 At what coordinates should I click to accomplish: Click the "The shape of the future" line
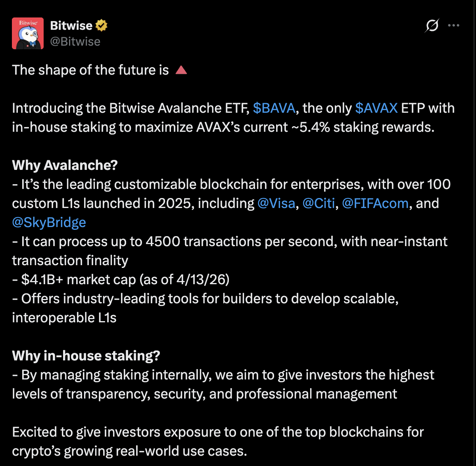coord(90,70)
